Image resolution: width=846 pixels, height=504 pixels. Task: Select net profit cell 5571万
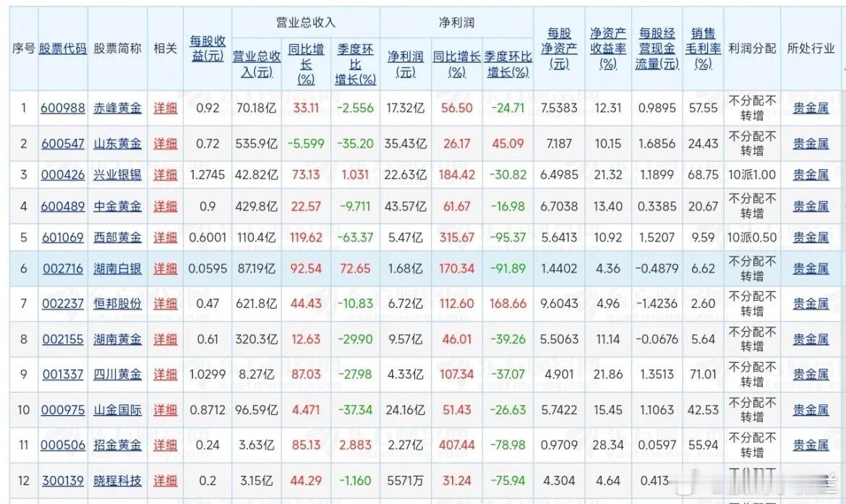[x=406, y=481]
